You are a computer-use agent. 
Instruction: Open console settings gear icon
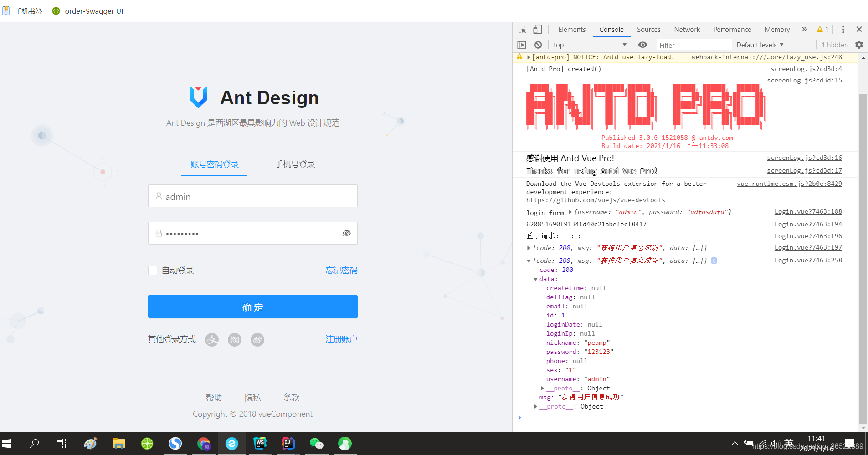point(859,45)
